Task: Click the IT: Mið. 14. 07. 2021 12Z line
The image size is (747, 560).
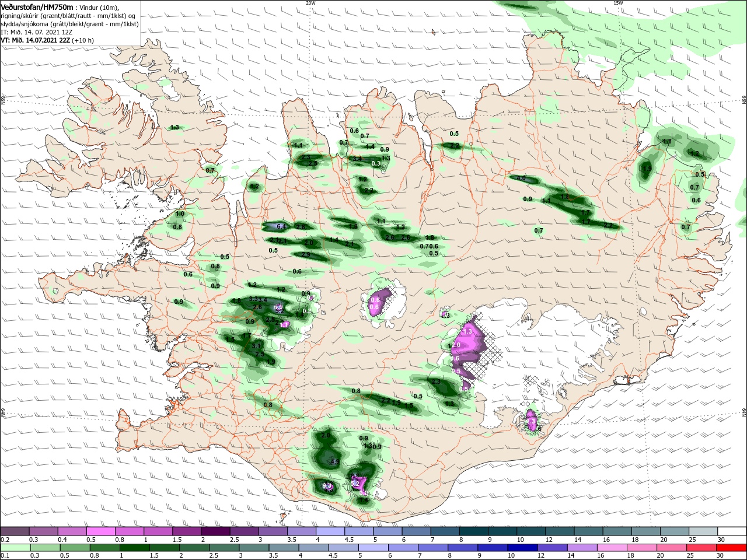Action: [x=36, y=32]
